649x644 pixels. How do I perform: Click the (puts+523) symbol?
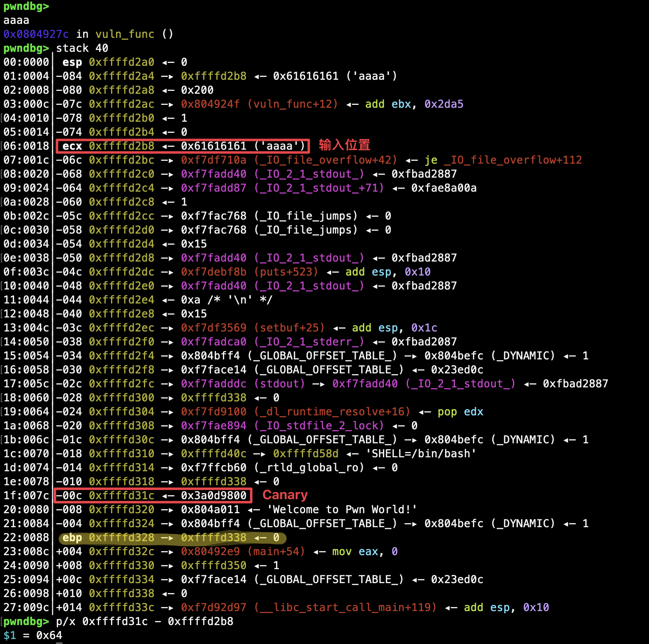click(286, 272)
